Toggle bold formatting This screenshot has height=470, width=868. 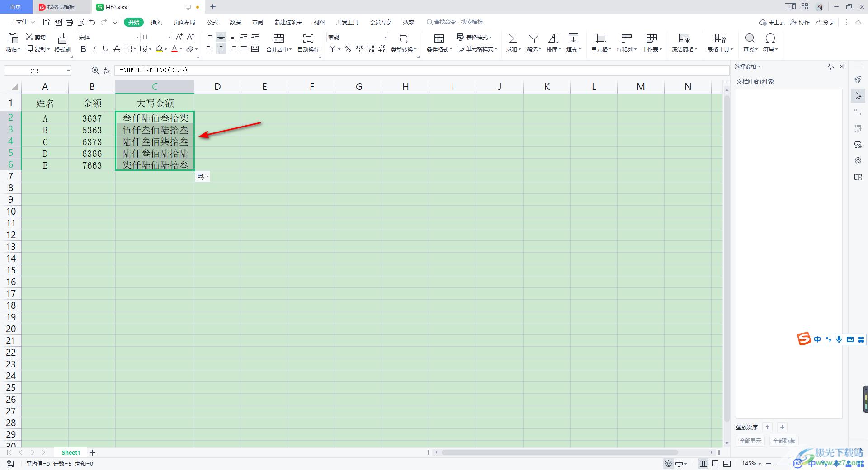[x=83, y=49]
